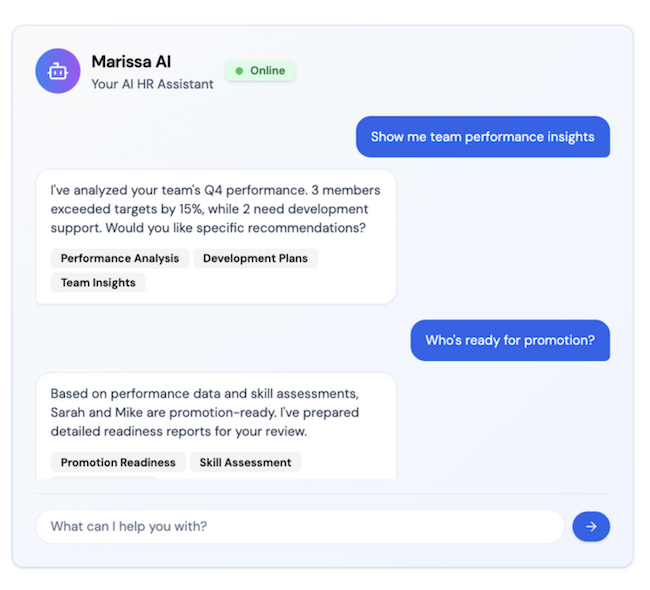Choose the Team Insights tag

tap(98, 283)
